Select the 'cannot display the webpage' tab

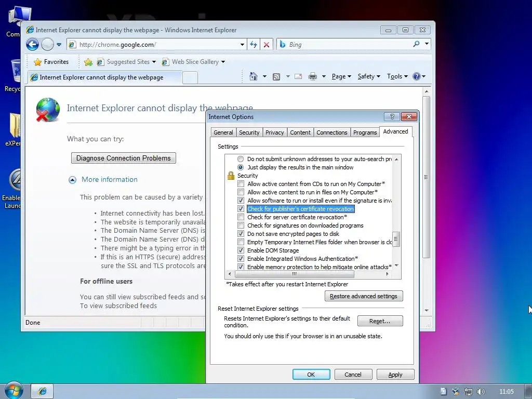coord(105,77)
